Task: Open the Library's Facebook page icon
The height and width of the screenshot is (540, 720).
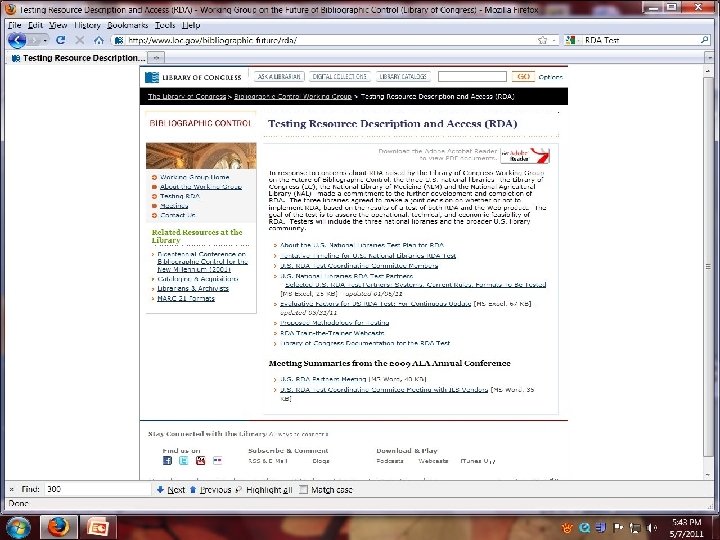Action: (168, 461)
